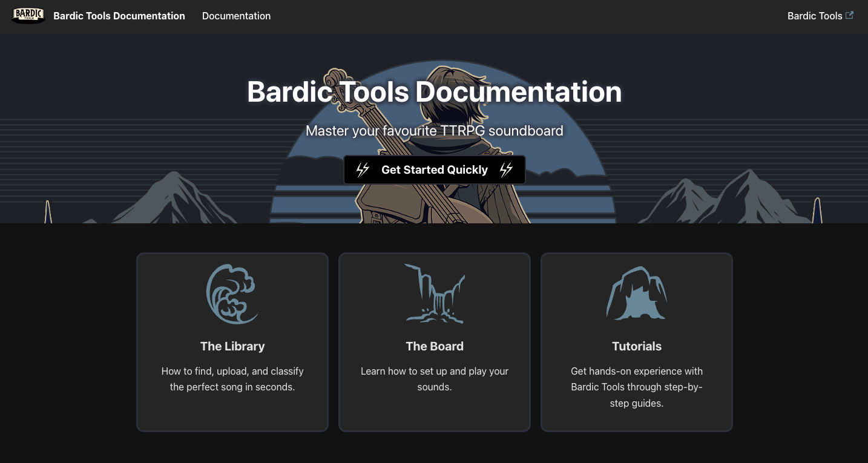This screenshot has width=868, height=463.
Task: Follow the Bardic Tools external link
Action: (x=814, y=16)
